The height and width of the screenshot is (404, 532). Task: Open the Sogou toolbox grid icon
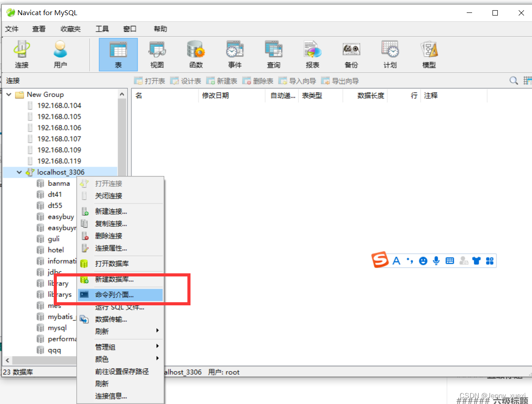(x=489, y=261)
